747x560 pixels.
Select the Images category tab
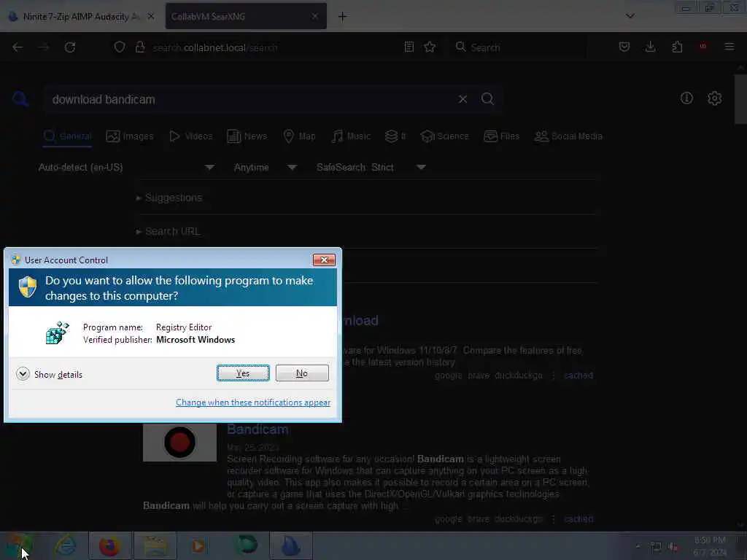(x=130, y=136)
